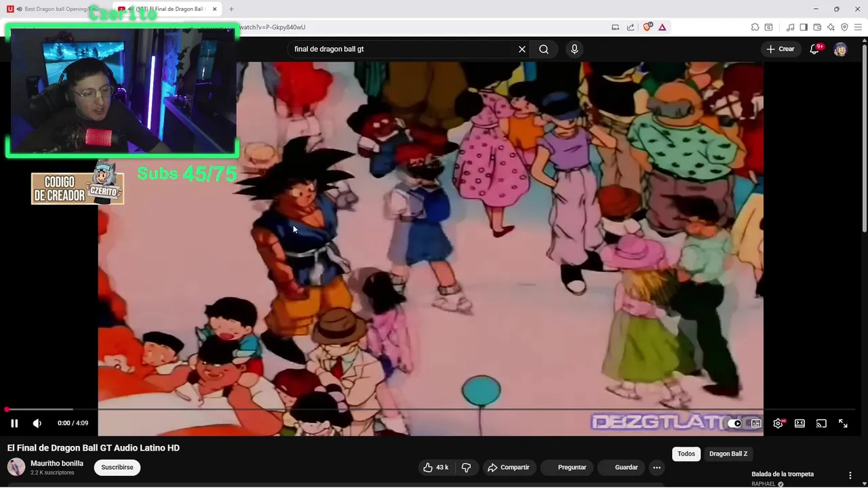
Task: Start voice search with microphone
Action: [574, 49]
